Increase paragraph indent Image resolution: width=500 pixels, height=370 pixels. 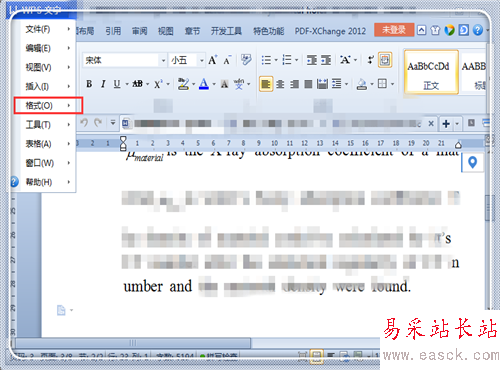coord(326,60)
